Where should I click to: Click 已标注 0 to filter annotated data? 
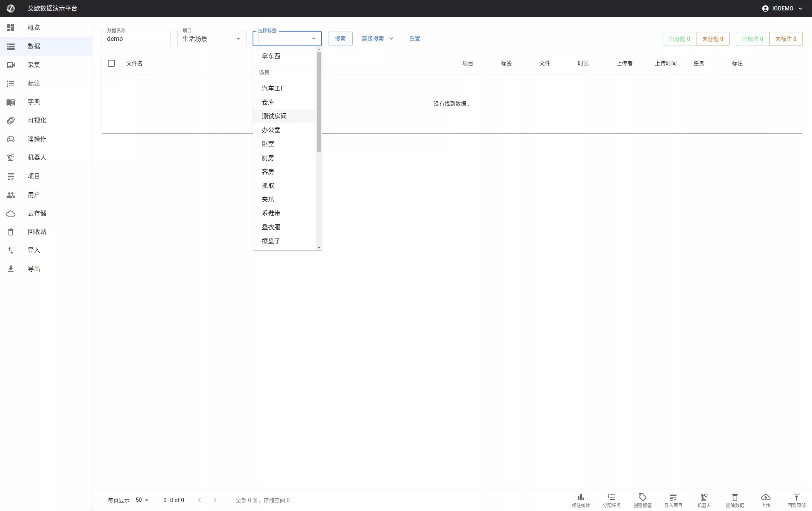(751, 39)
